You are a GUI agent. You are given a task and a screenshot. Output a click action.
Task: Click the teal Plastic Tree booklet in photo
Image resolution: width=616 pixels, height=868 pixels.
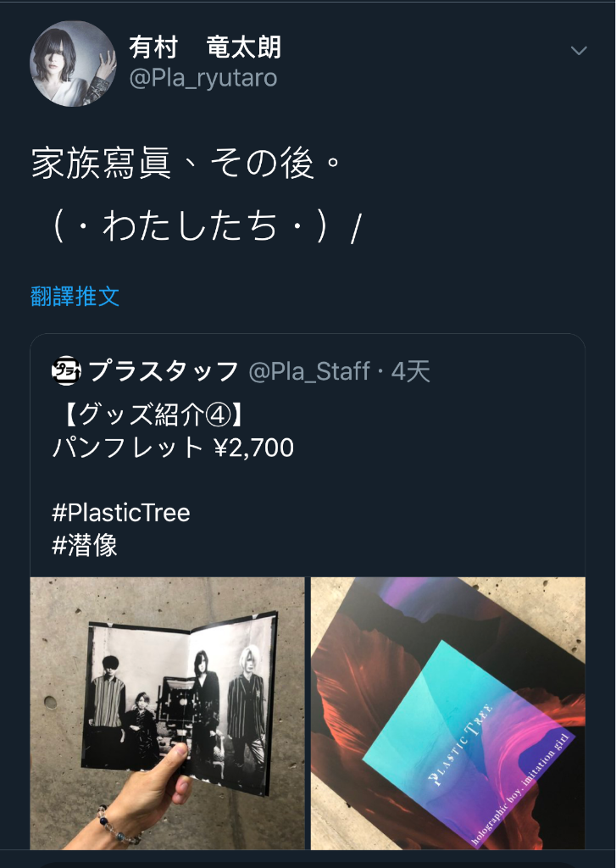point(469,742)
